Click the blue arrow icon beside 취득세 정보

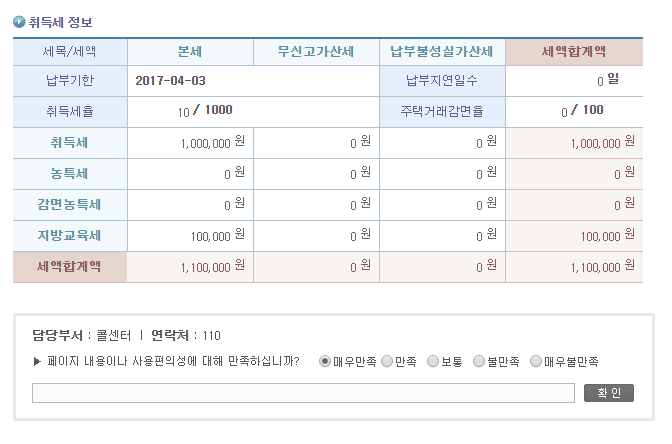coord(19,21)
